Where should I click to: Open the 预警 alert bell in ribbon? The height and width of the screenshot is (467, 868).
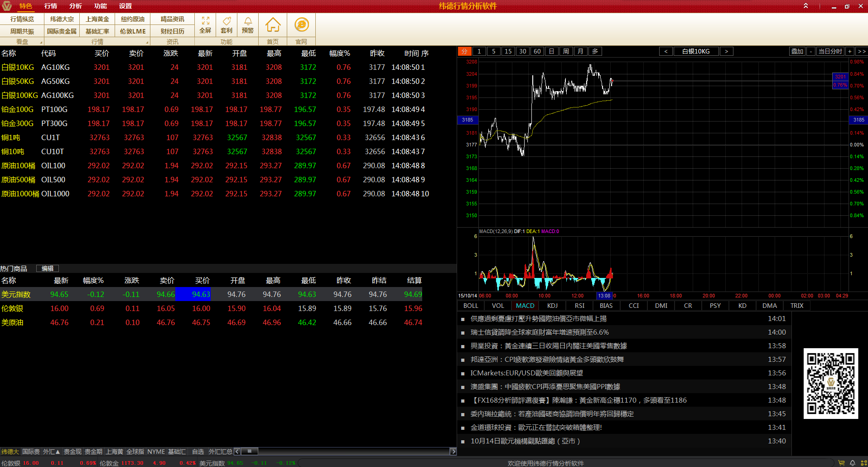(x=248, y=25)
